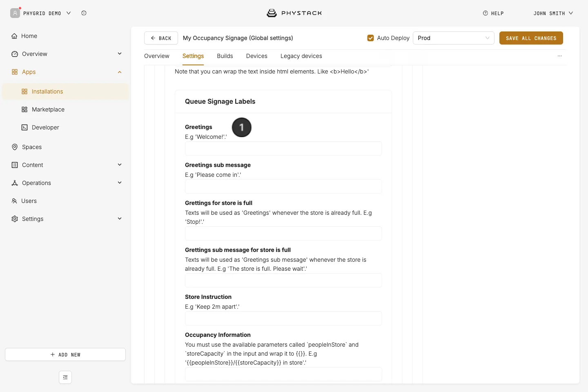Screen dimensions: 588x392
Task: Expand the Content sidebar section
Action: [120, 165]
